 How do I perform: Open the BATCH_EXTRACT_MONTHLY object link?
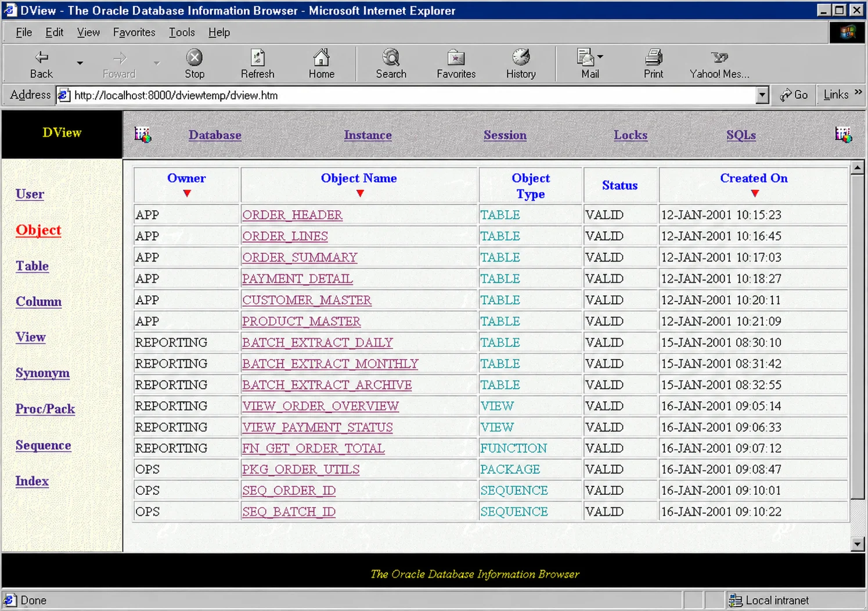click(330, 364)
